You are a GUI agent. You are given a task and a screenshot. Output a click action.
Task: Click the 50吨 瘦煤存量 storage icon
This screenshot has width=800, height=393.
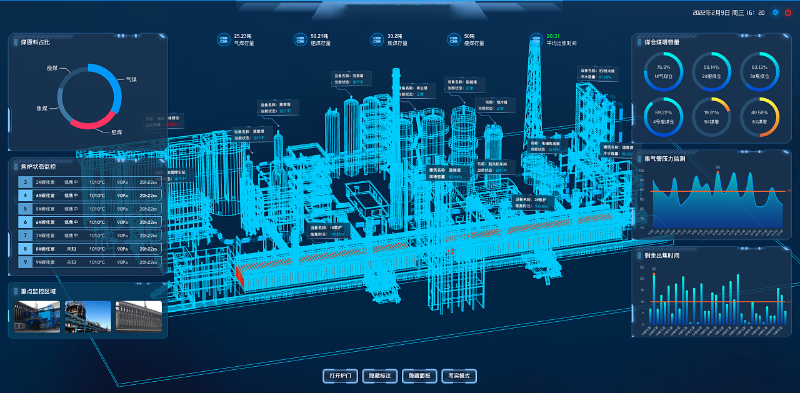[454, 40]
